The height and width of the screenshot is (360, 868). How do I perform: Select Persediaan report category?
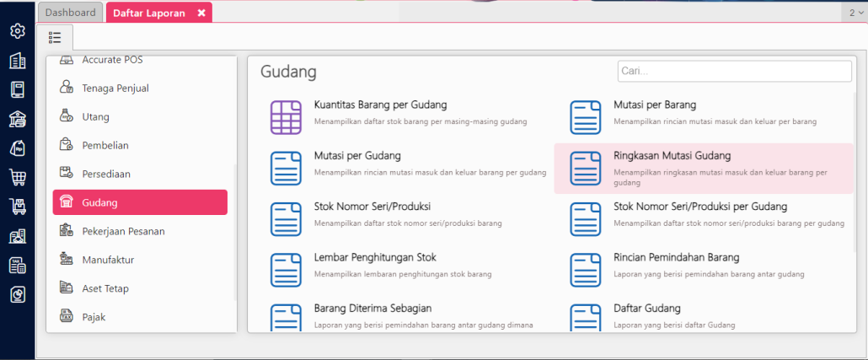point(106,174)
